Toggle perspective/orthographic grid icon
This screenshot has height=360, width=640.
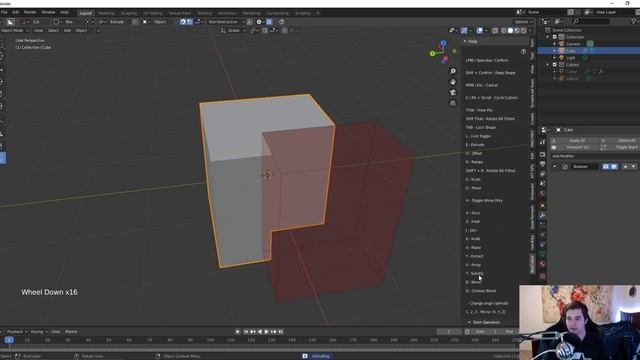453,103
